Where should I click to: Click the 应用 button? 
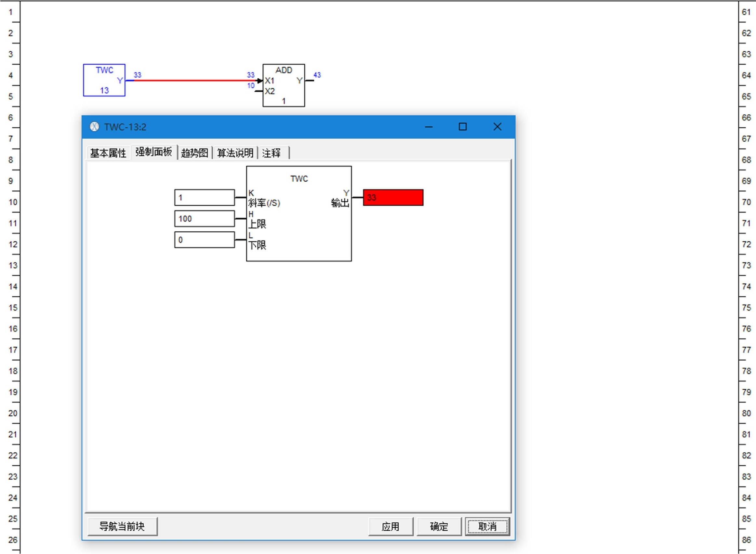coord(391,526)
